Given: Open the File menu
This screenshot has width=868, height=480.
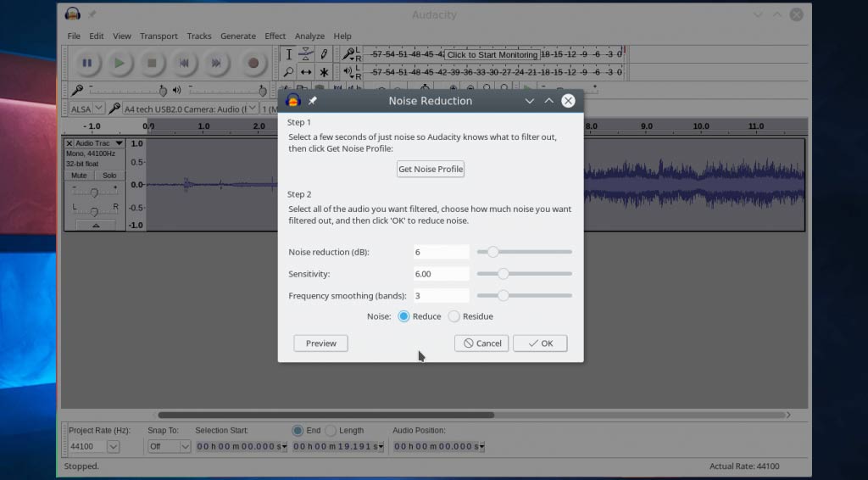Looking at the screenshot, I should coord(74,36).
